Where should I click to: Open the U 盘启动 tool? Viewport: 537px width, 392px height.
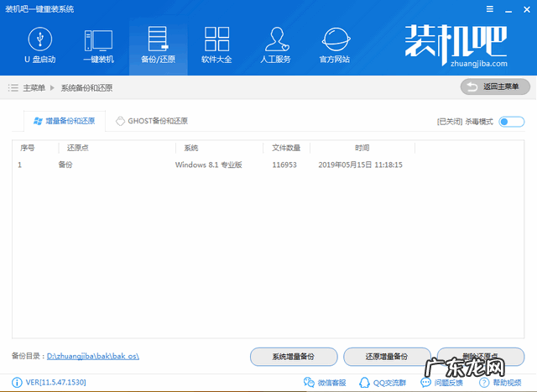pos(40,45)
